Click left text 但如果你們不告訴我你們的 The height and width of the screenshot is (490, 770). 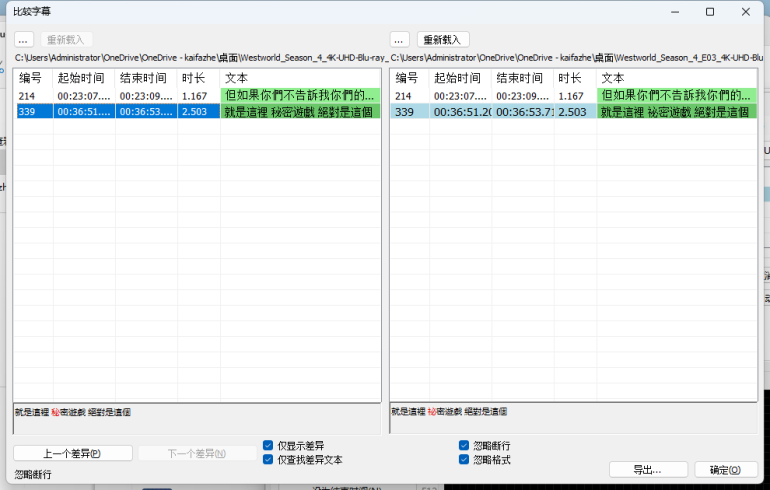(299, 96)
